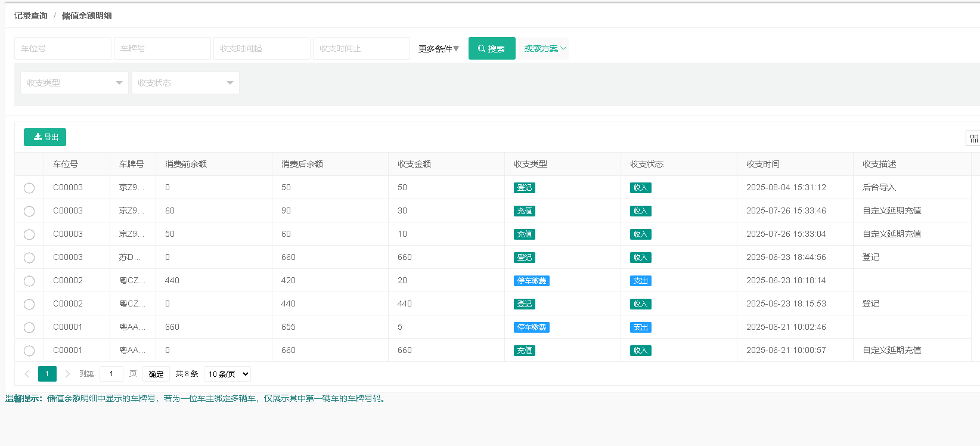This screenshot has width=980, height=446.
Task: Expand 更多条件 filter options
Action: coord(439,48)
